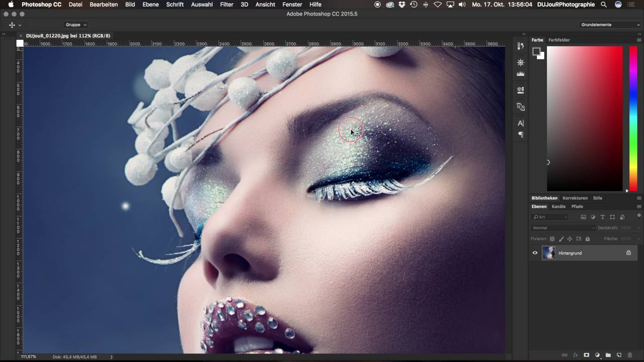Open Siri from the menu bar
This screenshot has height=362, width=644.
618,5
